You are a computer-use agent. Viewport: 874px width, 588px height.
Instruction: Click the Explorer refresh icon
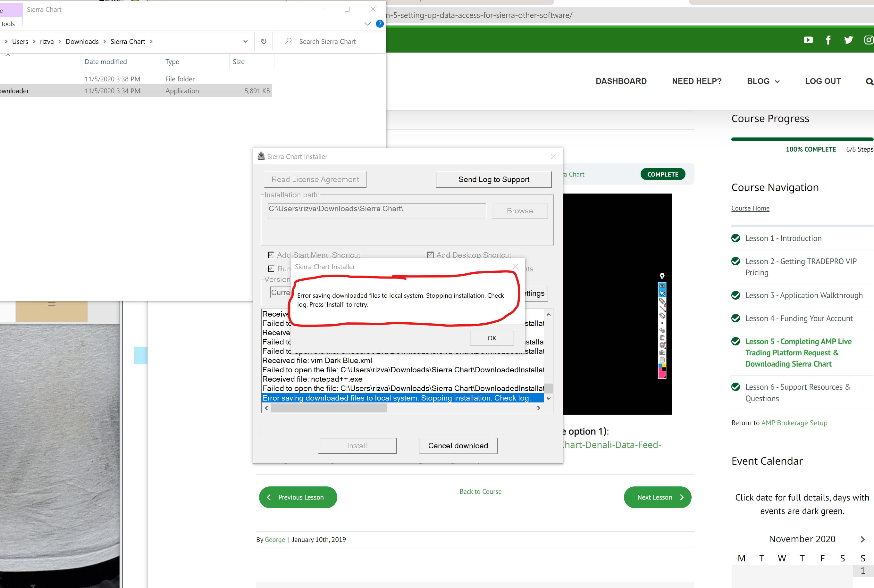(264, 41)
